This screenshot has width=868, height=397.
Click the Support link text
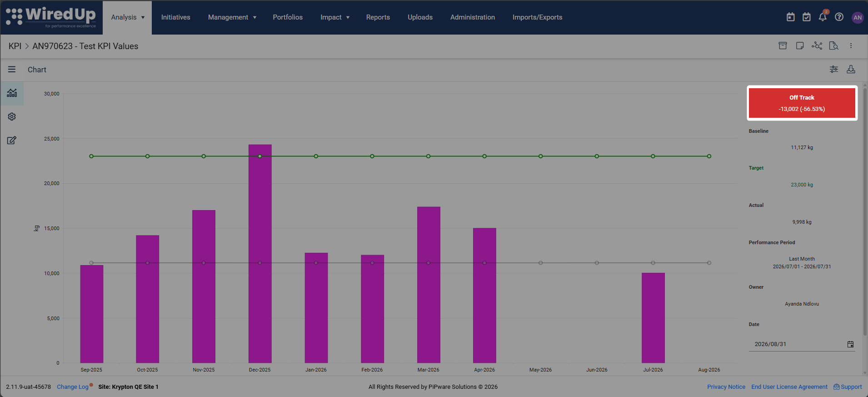click(x=851, y=387)
